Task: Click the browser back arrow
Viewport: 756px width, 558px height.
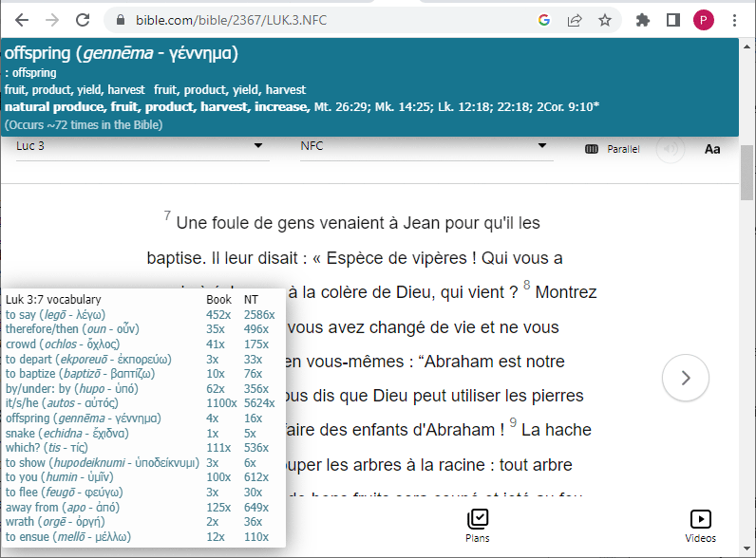Action: [x=22, y=19]
